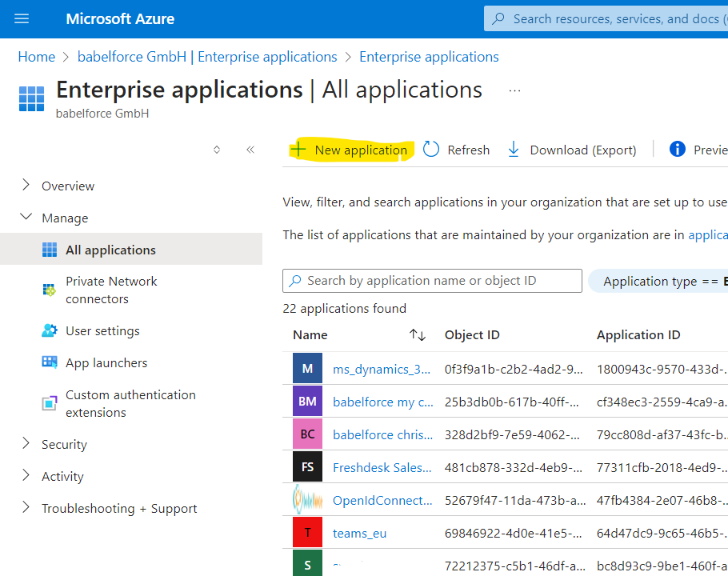Viewport: 728px width, 576px height.
Task: Focus Search by application name or object ID
Action: [x=432, y=281]
